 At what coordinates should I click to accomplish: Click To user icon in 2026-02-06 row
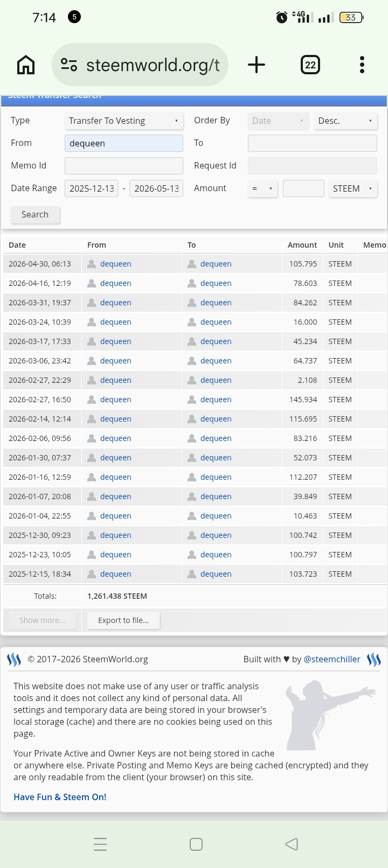[x=192, y=438]
